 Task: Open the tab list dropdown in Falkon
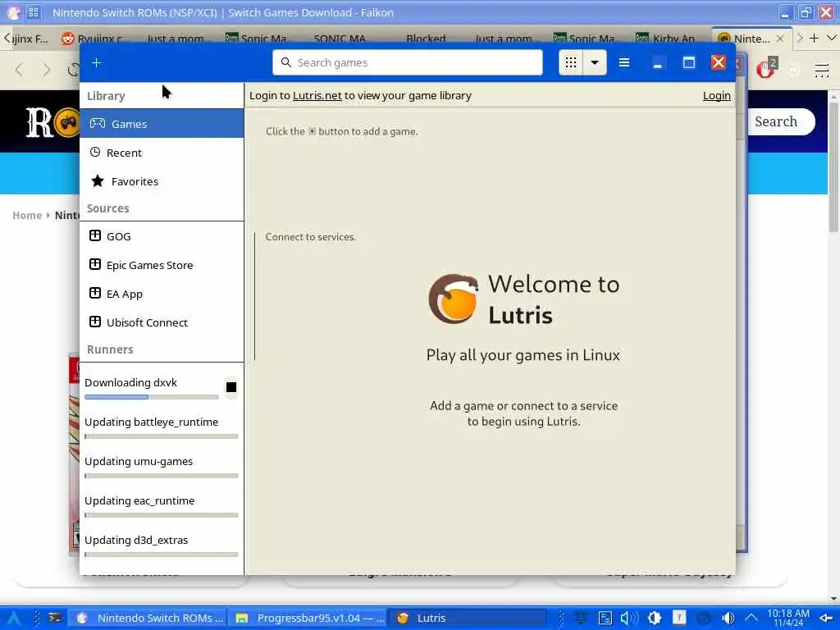pyautogui.click(x=832, y=38)
